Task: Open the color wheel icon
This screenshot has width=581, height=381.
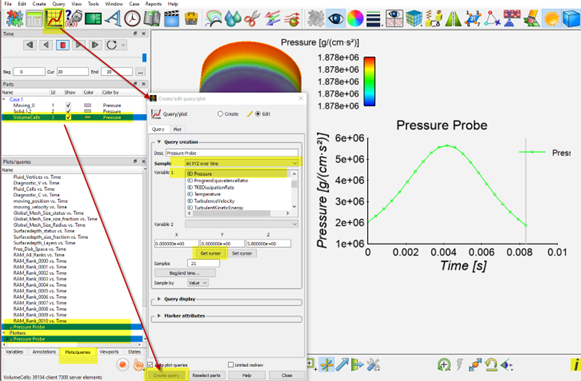Action: pyautogui.click(x=355, y=18)
